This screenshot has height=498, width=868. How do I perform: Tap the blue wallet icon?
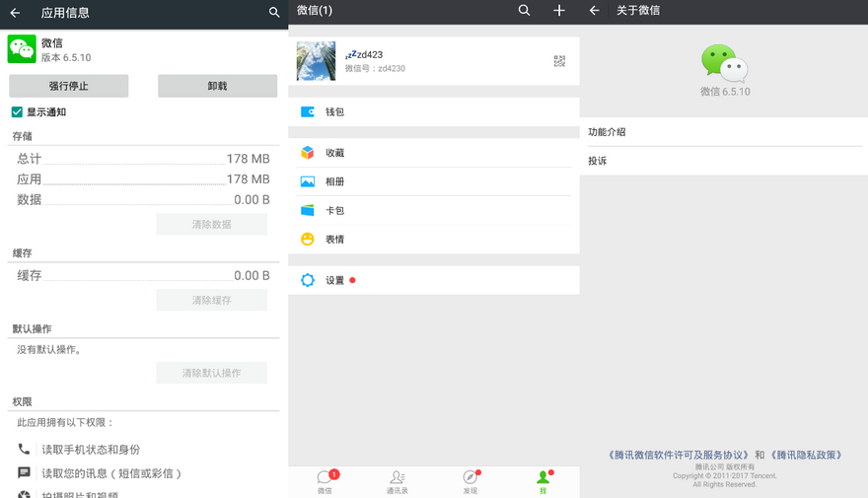pos(307,111)
